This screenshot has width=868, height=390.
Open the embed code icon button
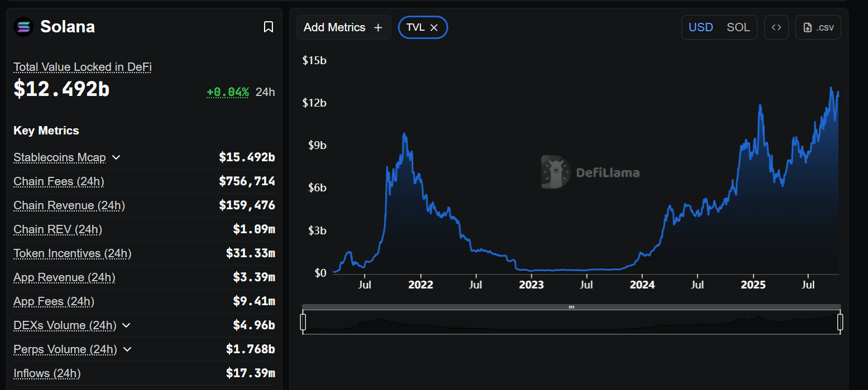click(776, 27)
